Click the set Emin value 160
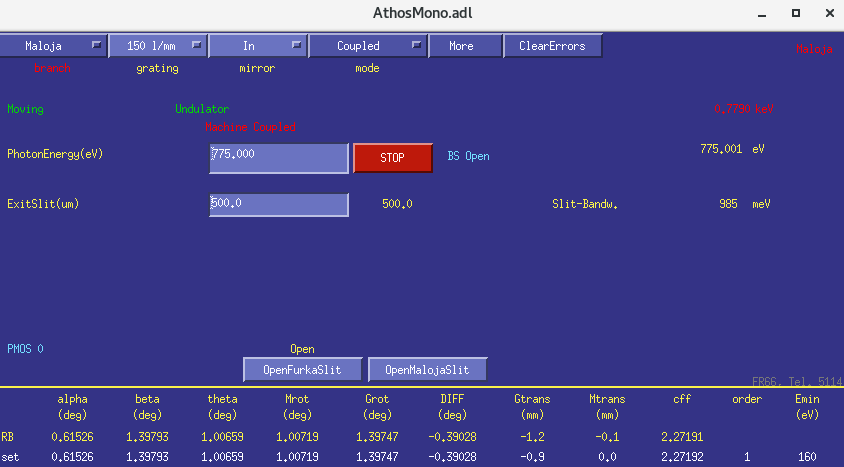The width and height of the screenshot is (844, 467). [807, 457]
